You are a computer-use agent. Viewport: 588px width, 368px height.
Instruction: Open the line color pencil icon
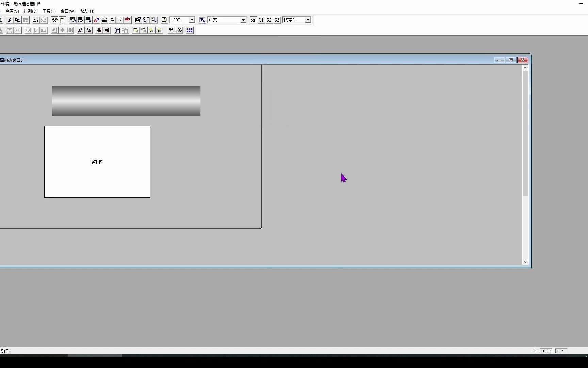(x=80, y=20)
